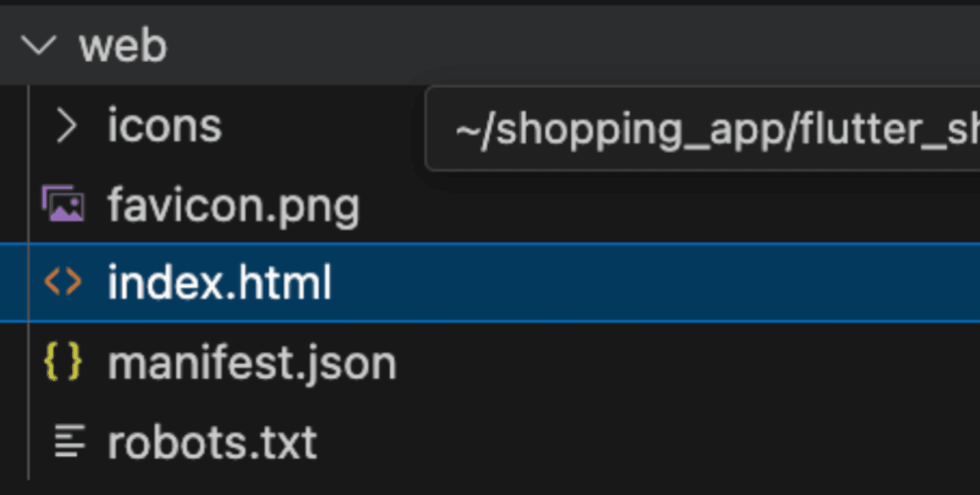Image resolution: width=980 pixels, height=495 pixels.
Task: Open the favicon.png file name
Action: 233,206
